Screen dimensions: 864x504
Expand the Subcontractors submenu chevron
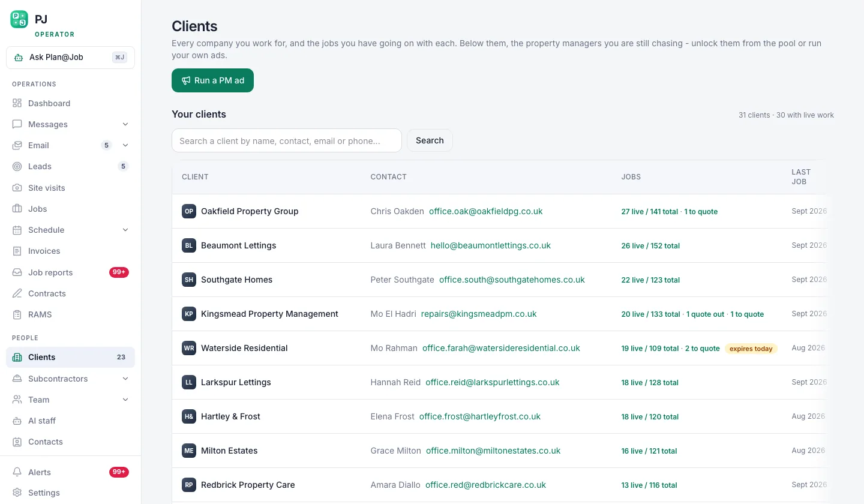coord(125,379)
